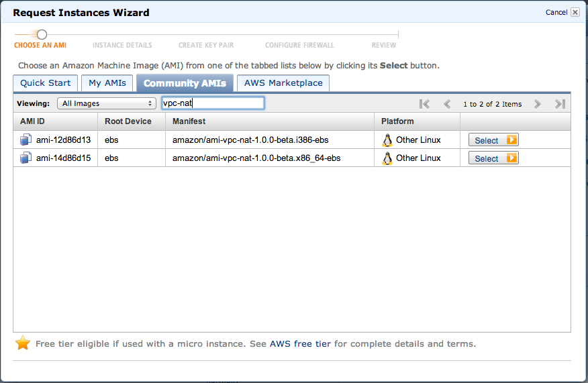Sort by the Manifest column header

pos(270,121)
